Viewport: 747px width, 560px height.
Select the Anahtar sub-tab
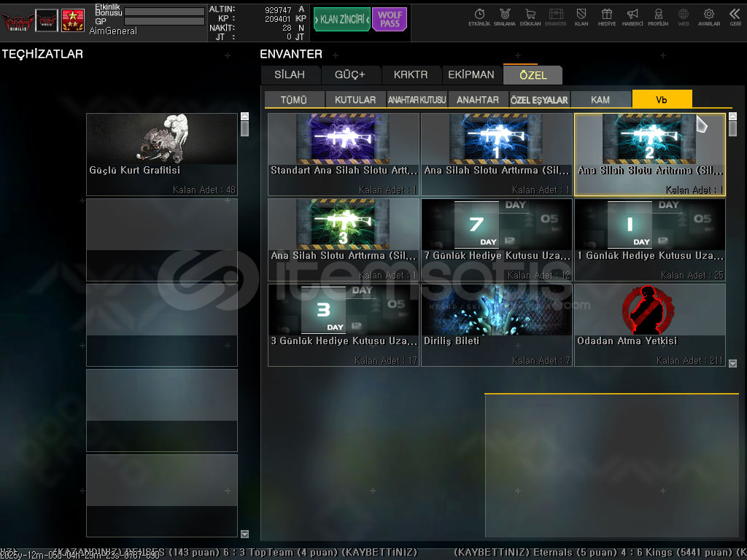(478, 100)
